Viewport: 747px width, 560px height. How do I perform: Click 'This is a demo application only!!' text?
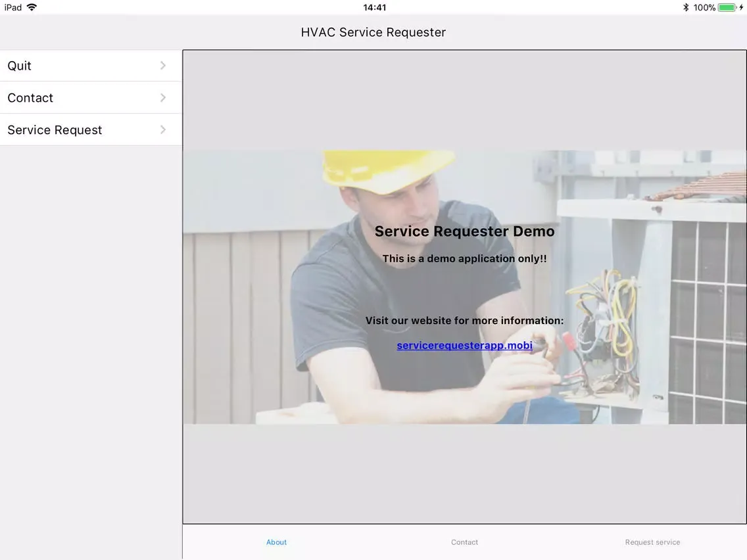(464, 258)
